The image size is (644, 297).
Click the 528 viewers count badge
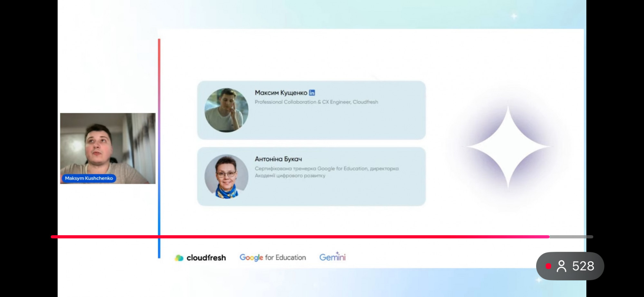pyautogui.click(x=570, y=266)
